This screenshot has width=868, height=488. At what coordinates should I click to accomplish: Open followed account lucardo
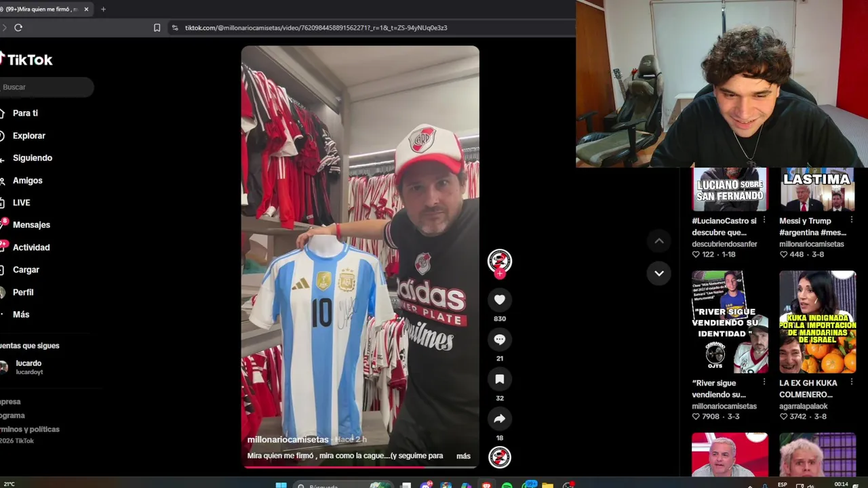point(28,367)
